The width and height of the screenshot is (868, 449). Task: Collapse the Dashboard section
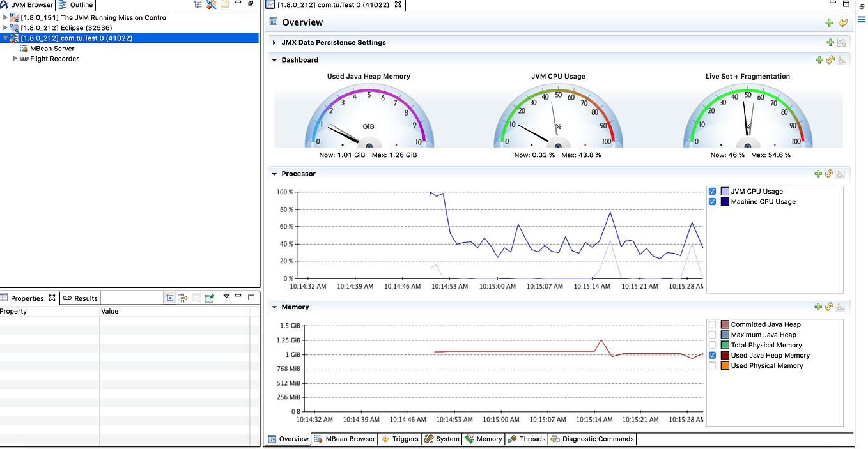point(274,60)
